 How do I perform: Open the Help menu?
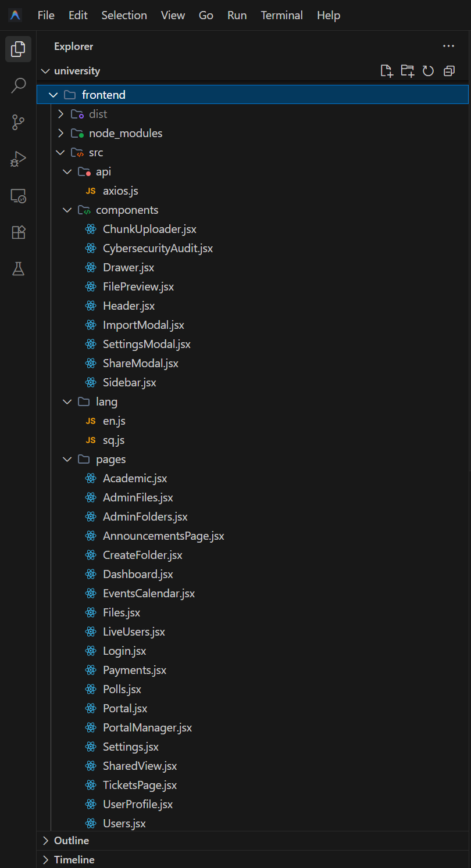(328, 15)
